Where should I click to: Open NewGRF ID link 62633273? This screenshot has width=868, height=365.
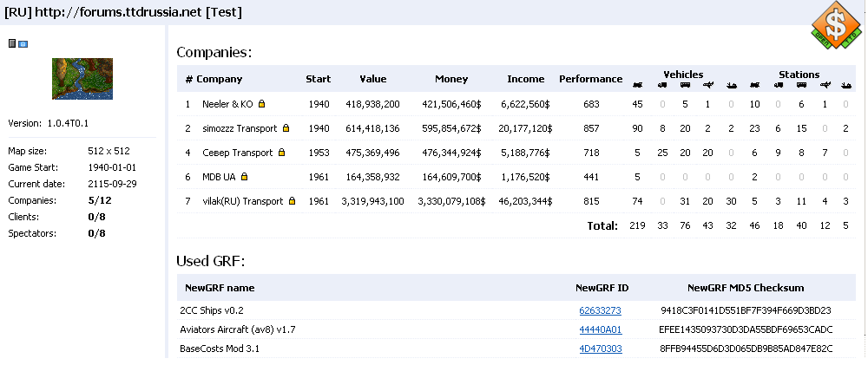click(x=600, y=310)
